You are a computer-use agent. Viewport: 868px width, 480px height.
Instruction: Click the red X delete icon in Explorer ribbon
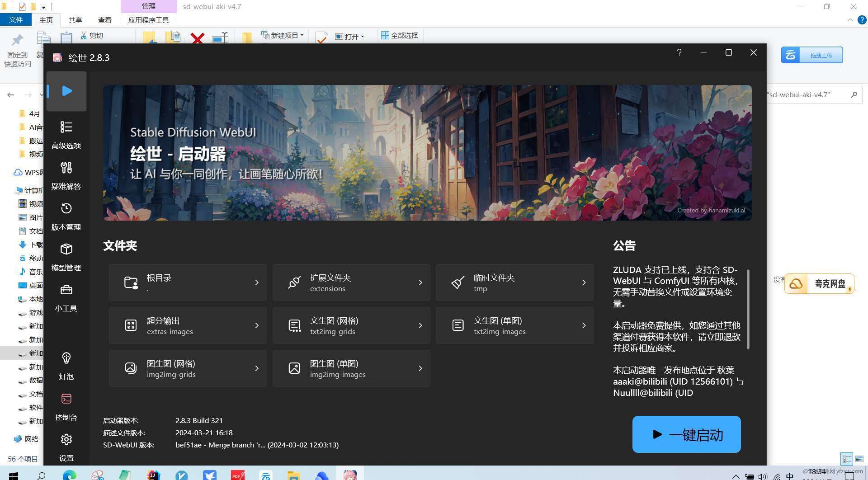[x=197, y=38]
